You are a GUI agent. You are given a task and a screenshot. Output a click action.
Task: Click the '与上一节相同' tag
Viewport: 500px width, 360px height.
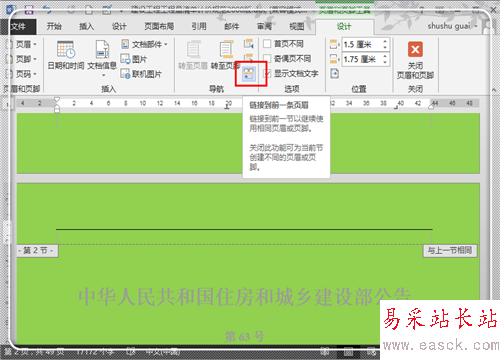[x=450, y=250]
